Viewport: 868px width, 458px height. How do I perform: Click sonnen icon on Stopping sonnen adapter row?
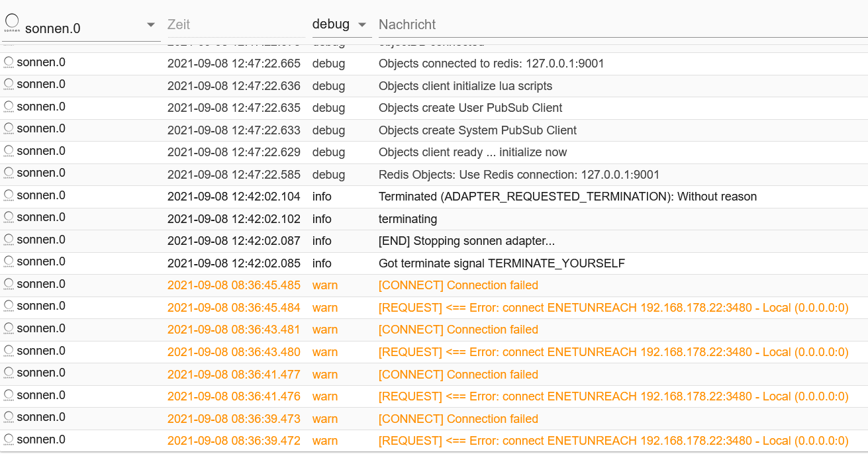pos(9,240)
